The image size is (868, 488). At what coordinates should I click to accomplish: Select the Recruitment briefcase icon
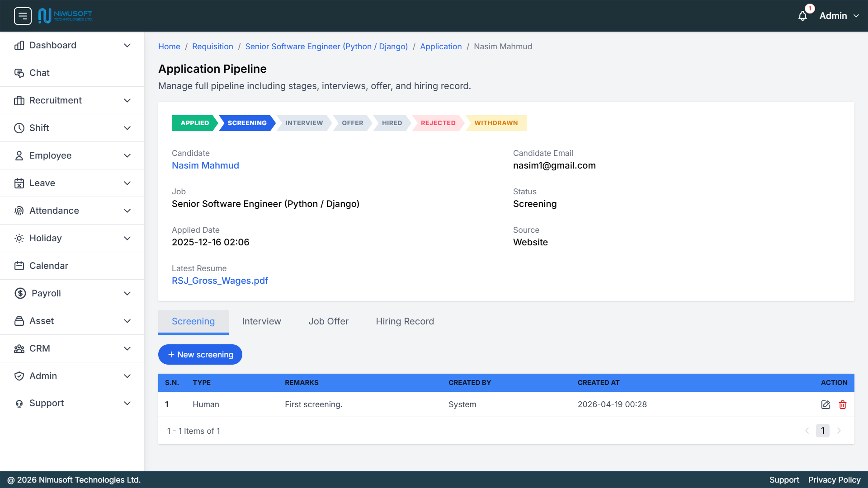click(x=19, y=100)
